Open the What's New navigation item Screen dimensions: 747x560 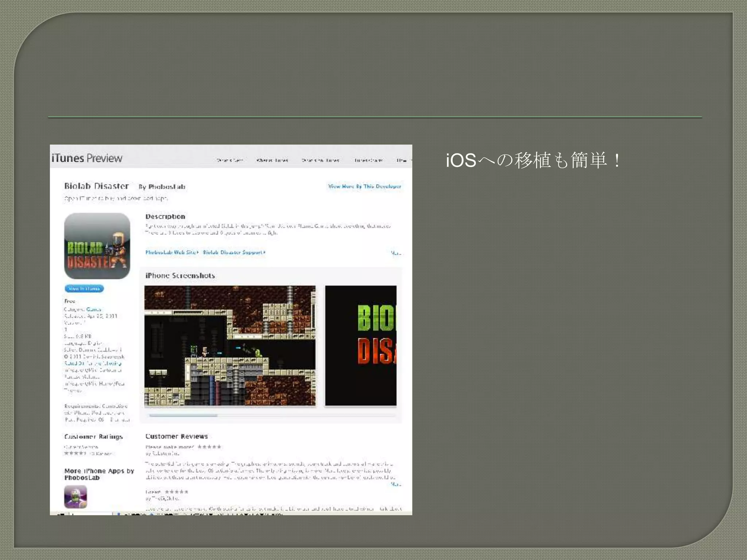[229, 160]
